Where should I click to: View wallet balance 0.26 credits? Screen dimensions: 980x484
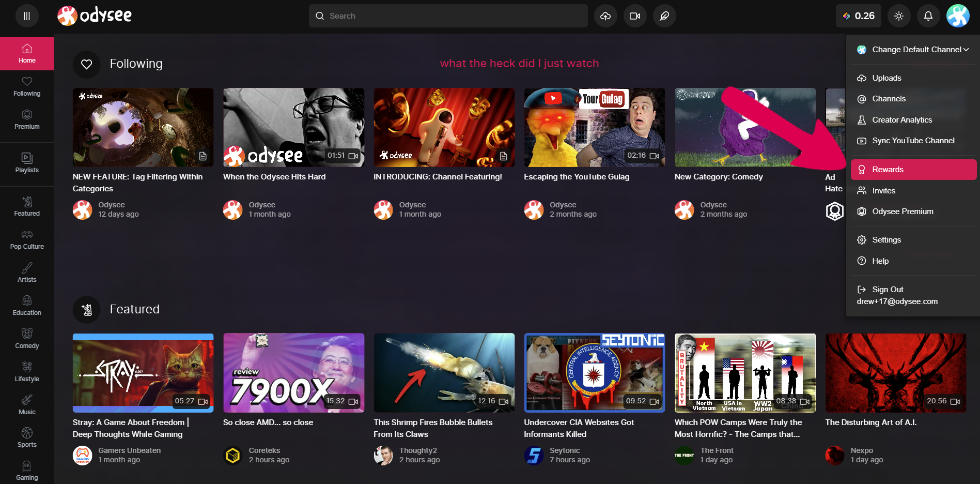tap(859, 16)
